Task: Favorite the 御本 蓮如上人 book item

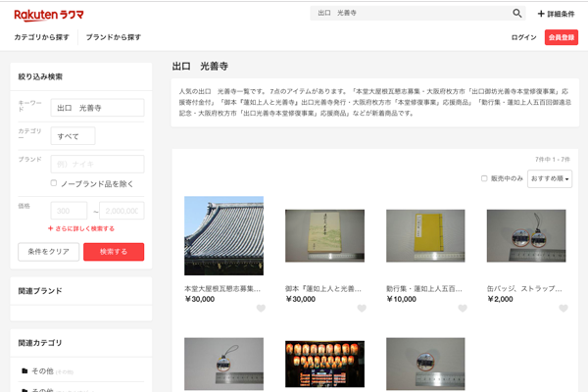Action: (361, 309)
